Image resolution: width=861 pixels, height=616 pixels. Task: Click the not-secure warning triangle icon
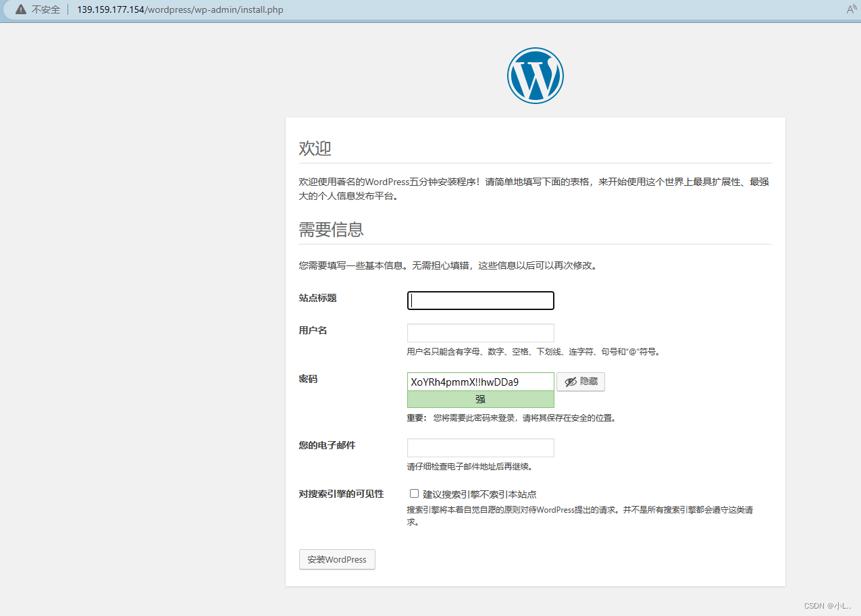[20, 9]
